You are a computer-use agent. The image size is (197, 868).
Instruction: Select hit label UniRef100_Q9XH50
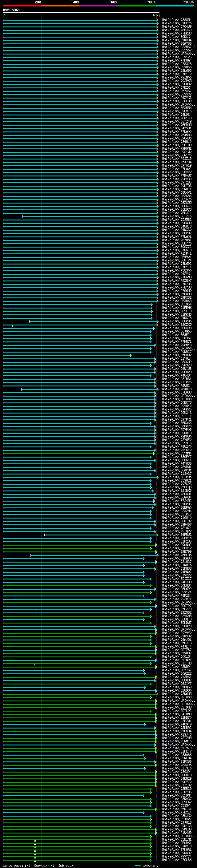176,67
